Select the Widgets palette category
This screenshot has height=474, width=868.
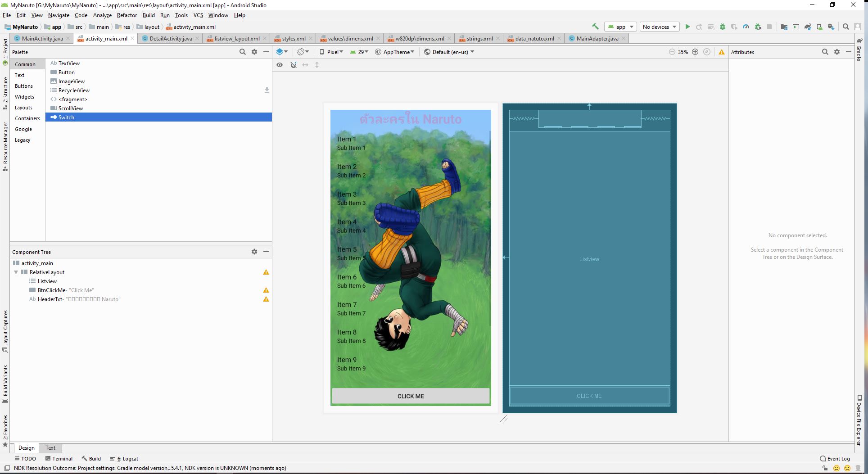point(24,97)
